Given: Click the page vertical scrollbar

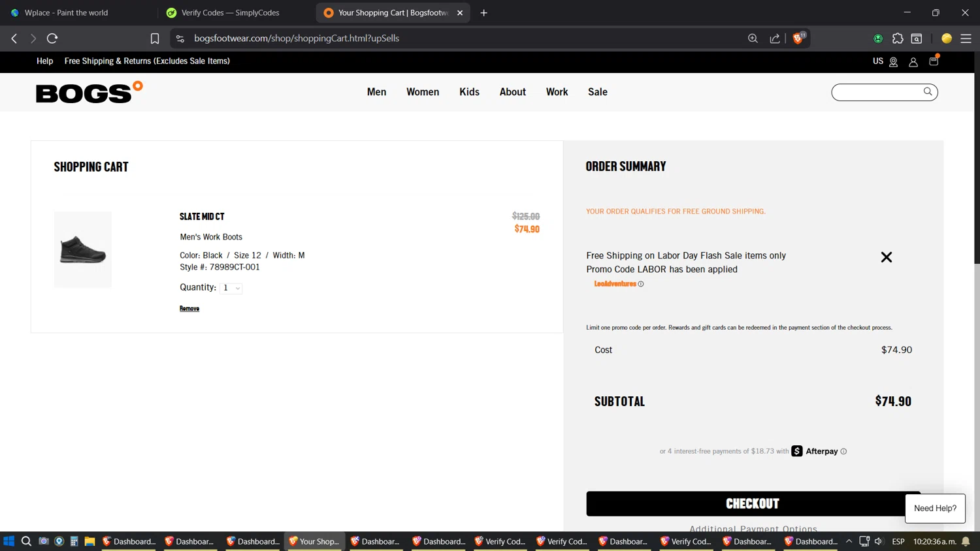Looking at the screenshot, I should tap(977, 157).
